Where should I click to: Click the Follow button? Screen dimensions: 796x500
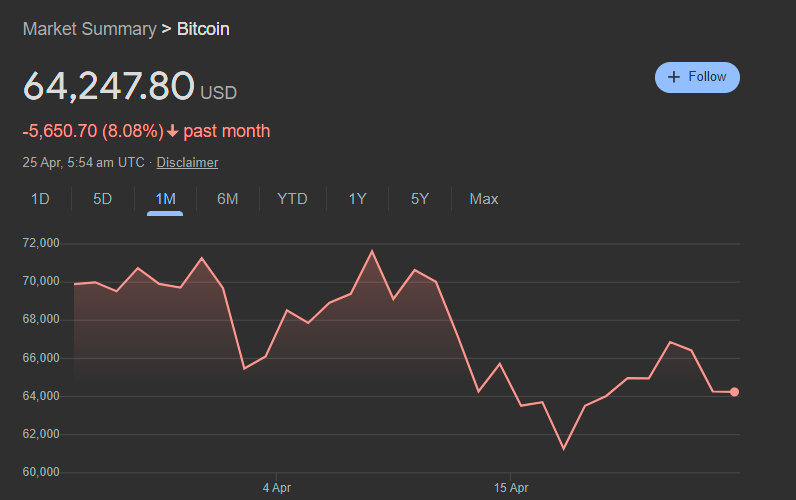click(697, 77)
